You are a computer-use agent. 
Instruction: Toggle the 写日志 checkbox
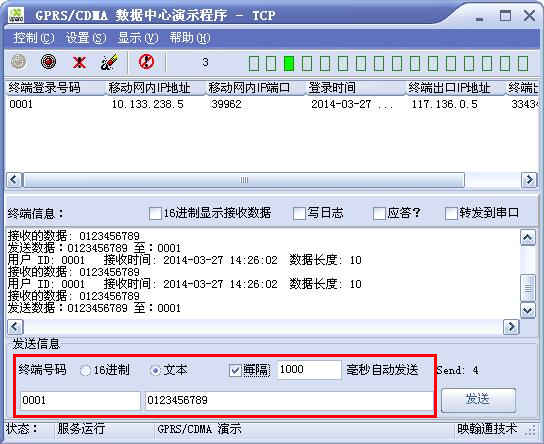pyautogui.click(x=299, y=213)
